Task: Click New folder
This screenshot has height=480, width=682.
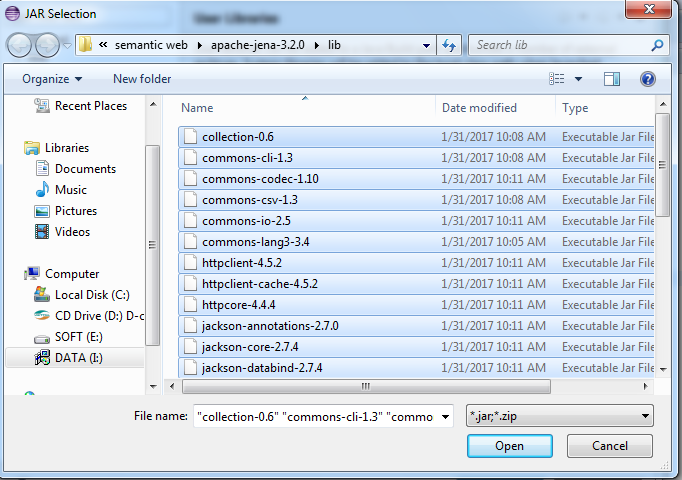Action: coord(142,79)
